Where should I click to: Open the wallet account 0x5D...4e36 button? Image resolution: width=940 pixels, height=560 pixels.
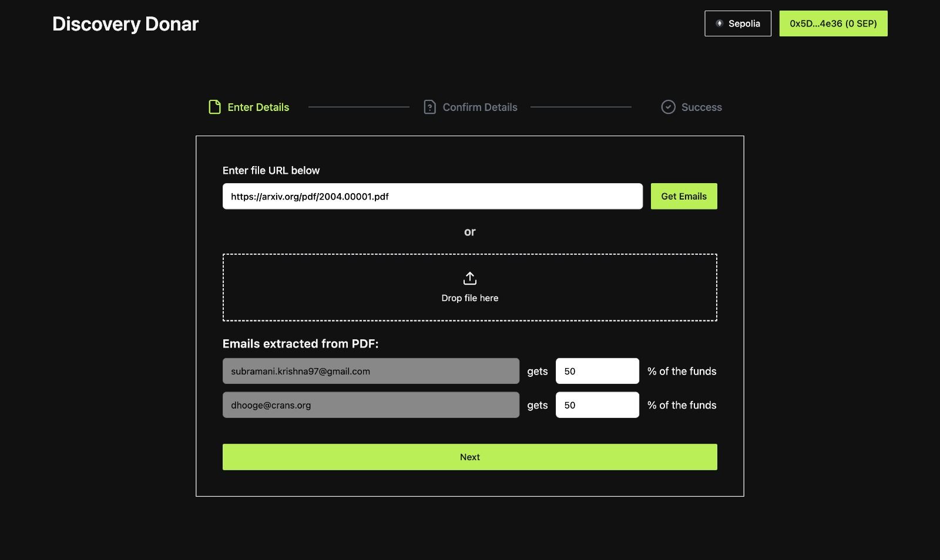click(x=833, y=23)
